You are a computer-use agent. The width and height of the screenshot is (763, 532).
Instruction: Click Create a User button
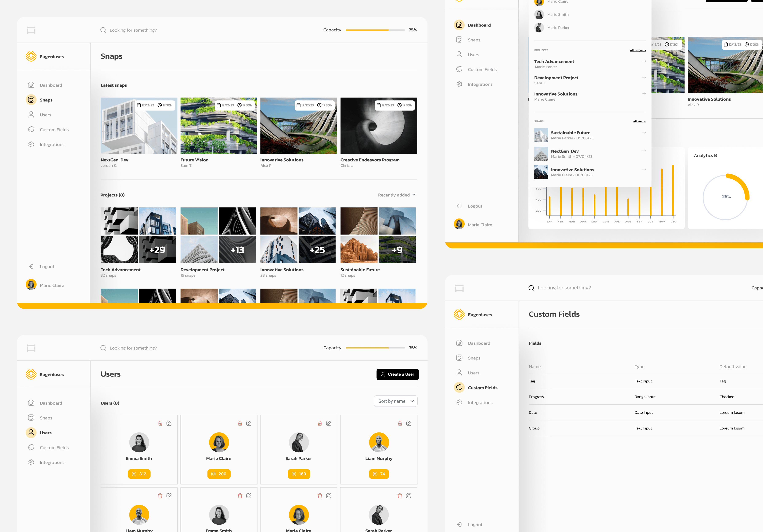coord(398,374)
